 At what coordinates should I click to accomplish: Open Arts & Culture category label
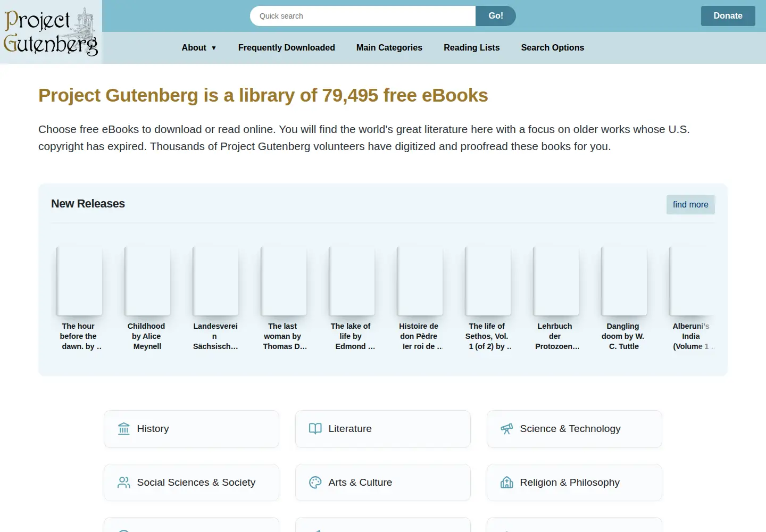pyautogui.click(x=360, y=483)
